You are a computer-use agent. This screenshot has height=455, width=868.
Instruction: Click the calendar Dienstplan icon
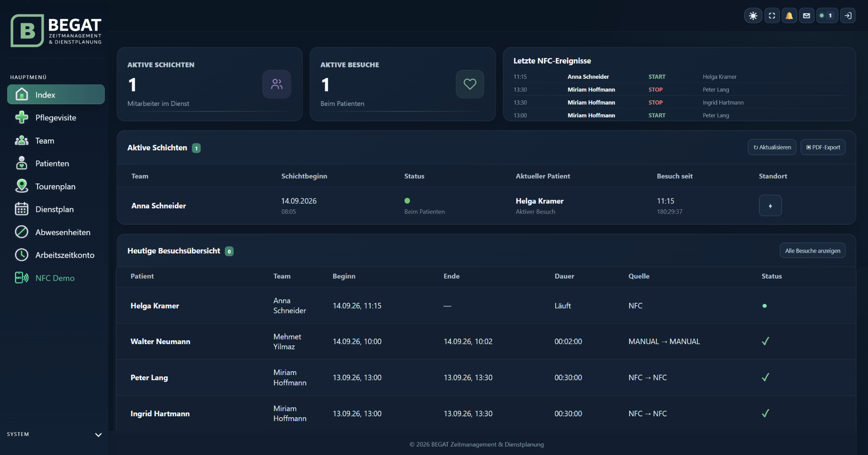[x=22, y=208]
